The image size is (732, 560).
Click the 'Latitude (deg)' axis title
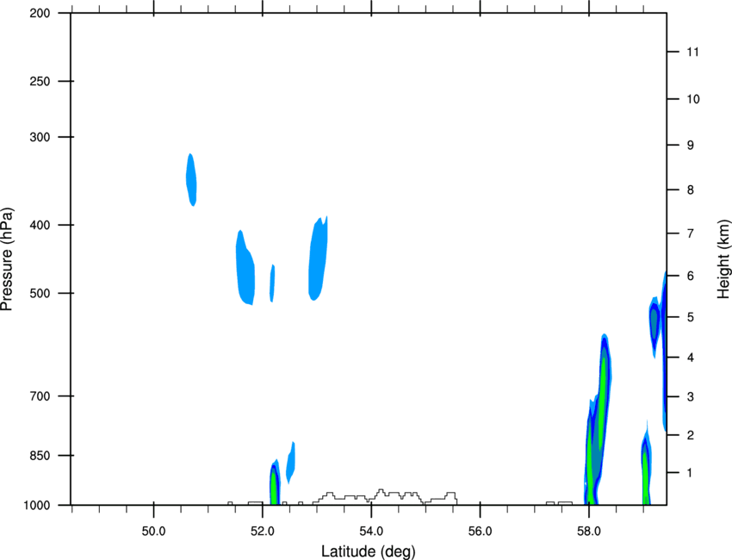[368, 551]
